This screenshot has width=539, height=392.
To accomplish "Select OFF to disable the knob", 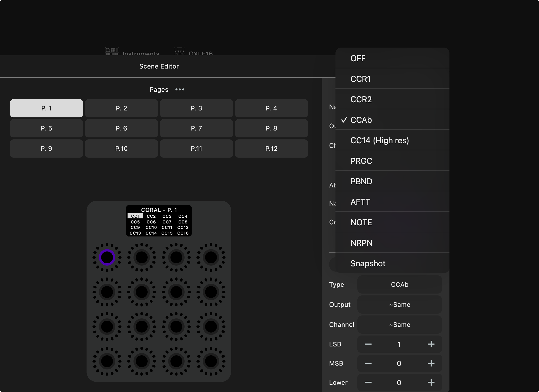I will 358,58.
